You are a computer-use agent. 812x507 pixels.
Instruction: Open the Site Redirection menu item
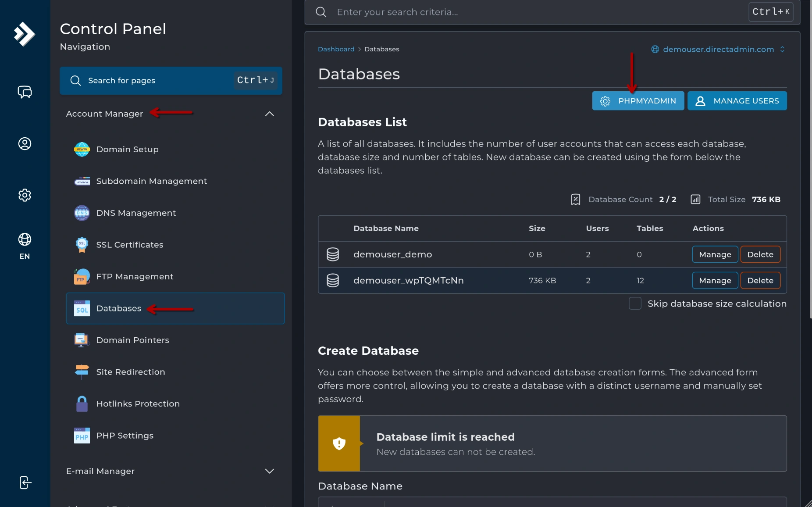[130, 372]
